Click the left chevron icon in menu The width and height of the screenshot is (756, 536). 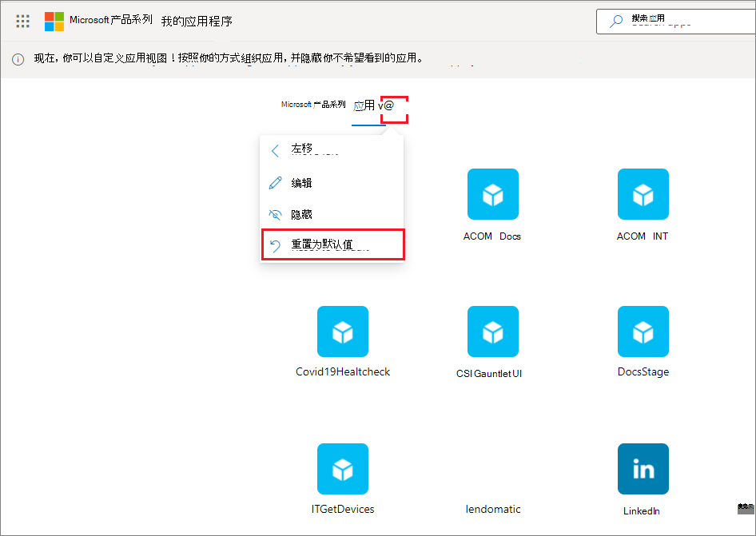[x=275, y=151]
